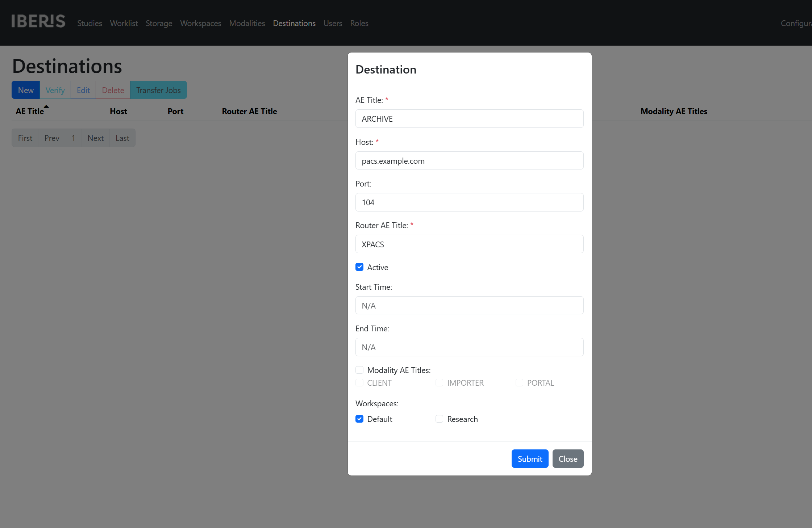The height and width of the screenshot is (528, 812).
Task: Open the Users page
Action: click(x=333, y=23)
